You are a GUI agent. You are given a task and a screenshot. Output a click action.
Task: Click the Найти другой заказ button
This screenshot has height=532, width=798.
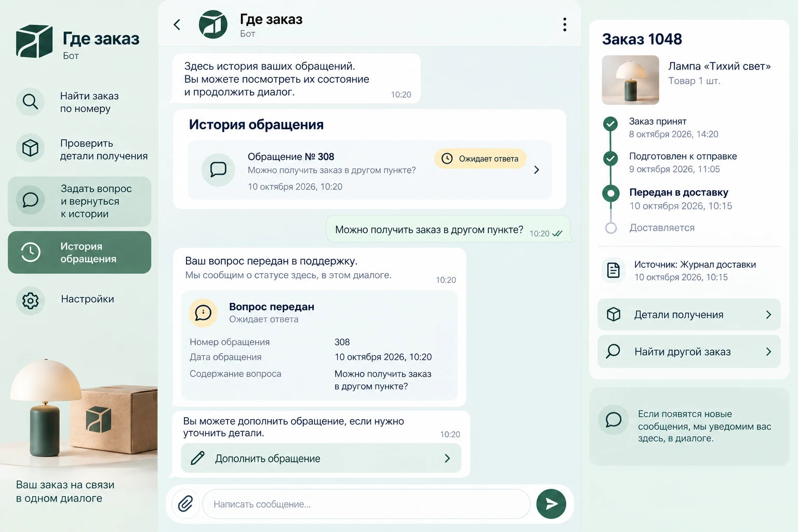(x=689, y=352)
